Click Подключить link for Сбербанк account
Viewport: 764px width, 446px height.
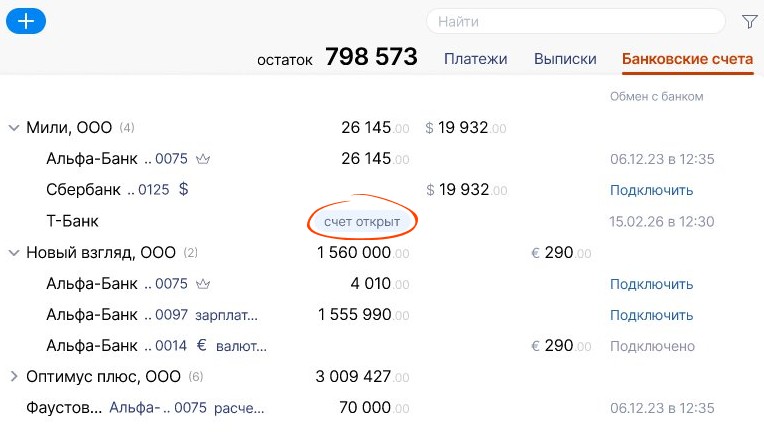(x=651, y=190)
